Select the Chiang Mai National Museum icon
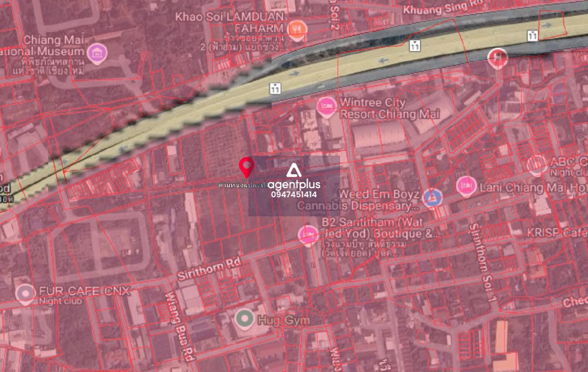The image size is (588, 372). [96, 53]
